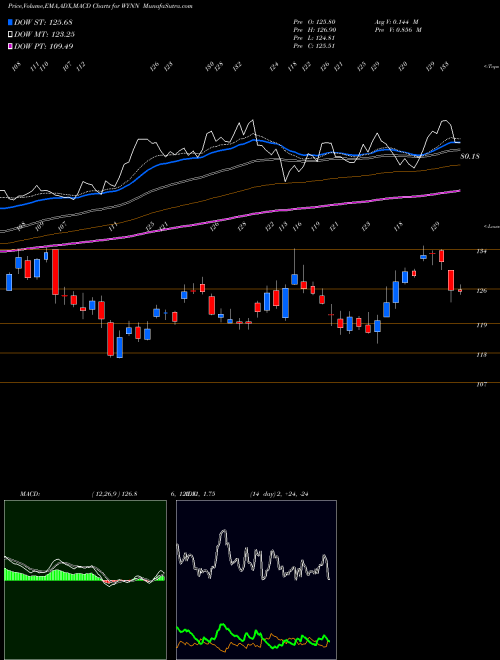Select the 'DOW MT: 123.25' legend label
The height and width of the screenshot is (660, 500).
45,34
